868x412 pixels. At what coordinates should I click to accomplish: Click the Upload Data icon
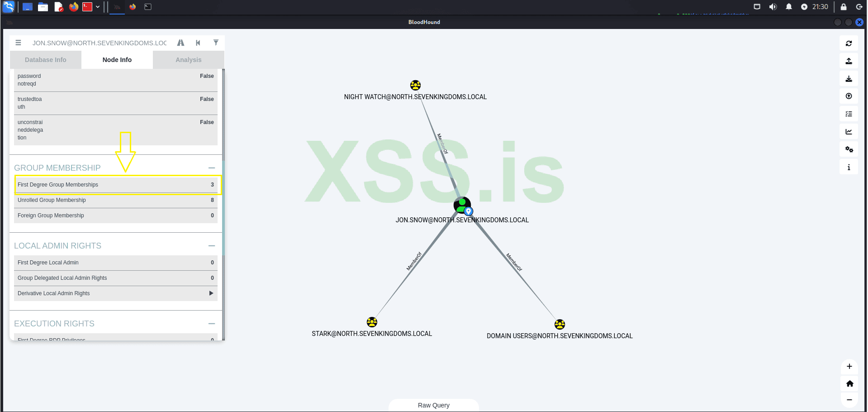click(x=849, y=96)
